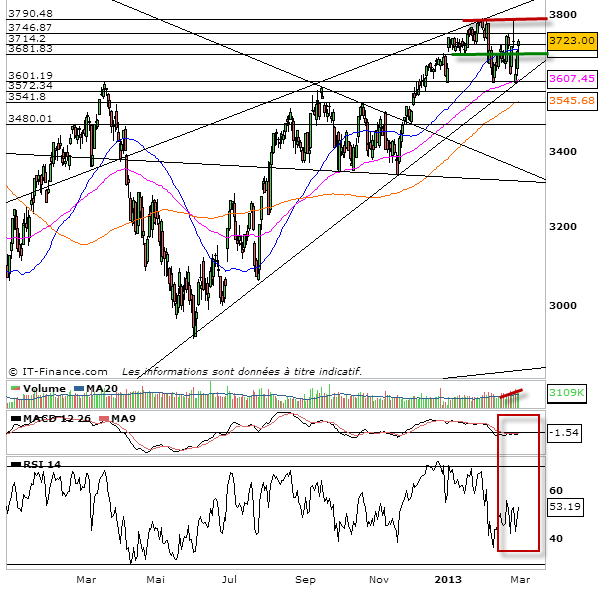This screenshot has height=589, width=600.
Task: Click the blue MA20 legend icon
Action: [76, 389]
